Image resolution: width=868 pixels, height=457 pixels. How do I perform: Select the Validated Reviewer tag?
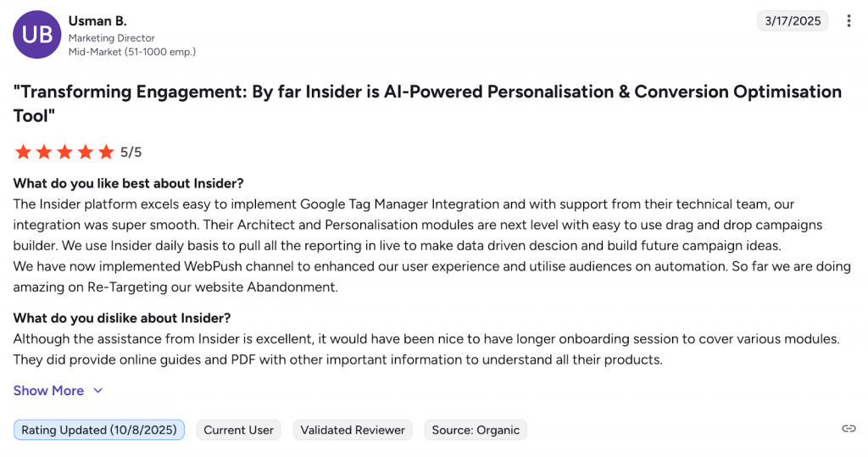tap(353, 430)
